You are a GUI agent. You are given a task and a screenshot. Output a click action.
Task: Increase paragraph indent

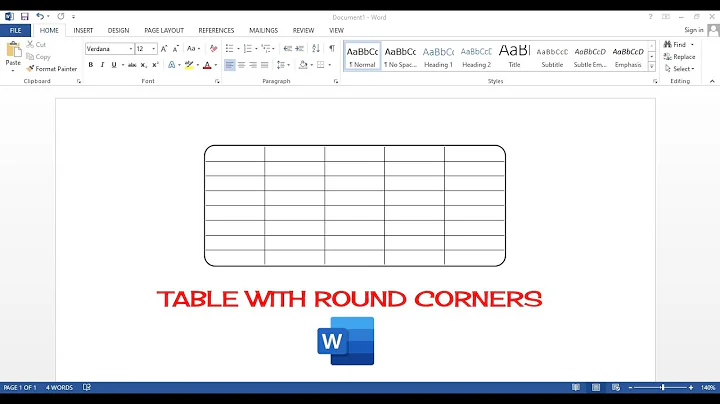299,48
